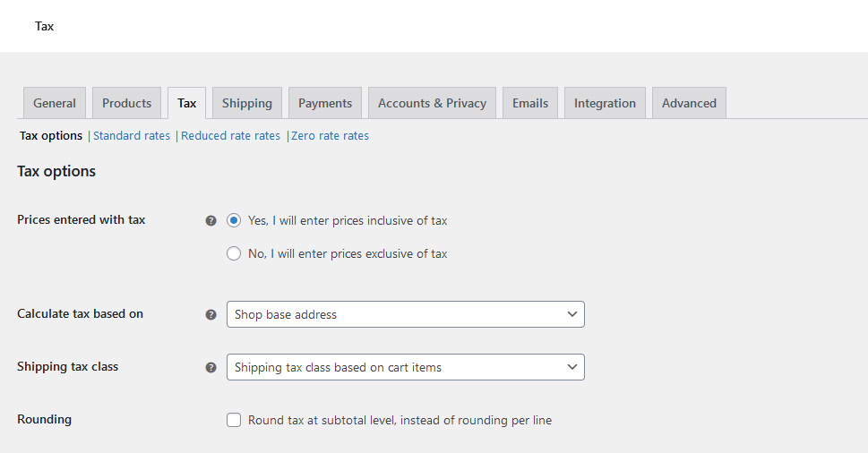The height and width of the screenshot is (453, 868).
Task: Switch to the General tab
Action: (55, 103)
